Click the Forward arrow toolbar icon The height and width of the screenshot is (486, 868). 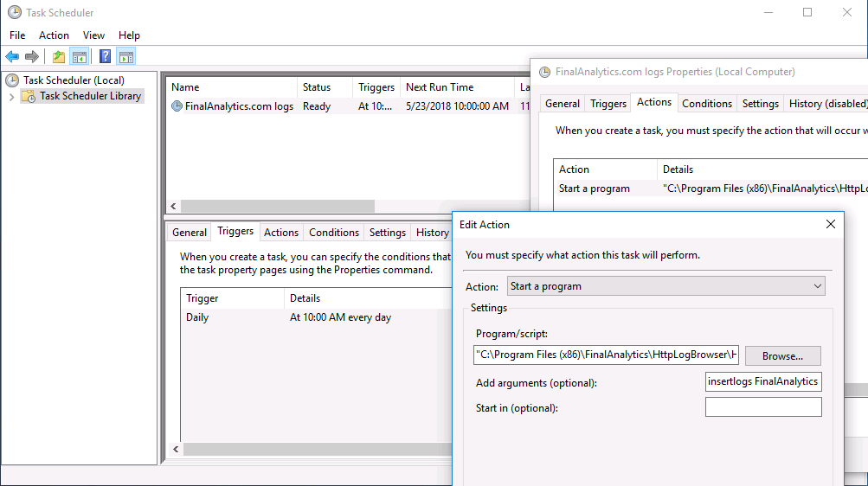[x=32, y=56]
